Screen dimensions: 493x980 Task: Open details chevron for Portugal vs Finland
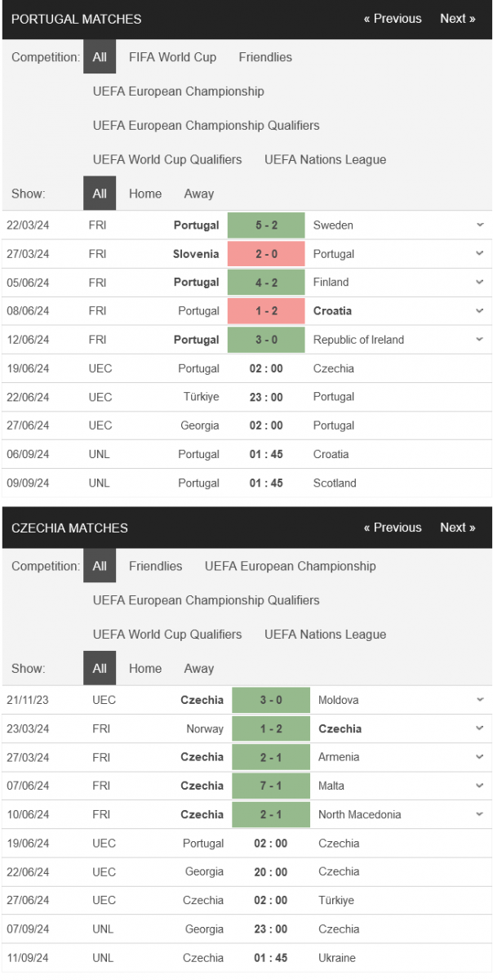point(480,282)
